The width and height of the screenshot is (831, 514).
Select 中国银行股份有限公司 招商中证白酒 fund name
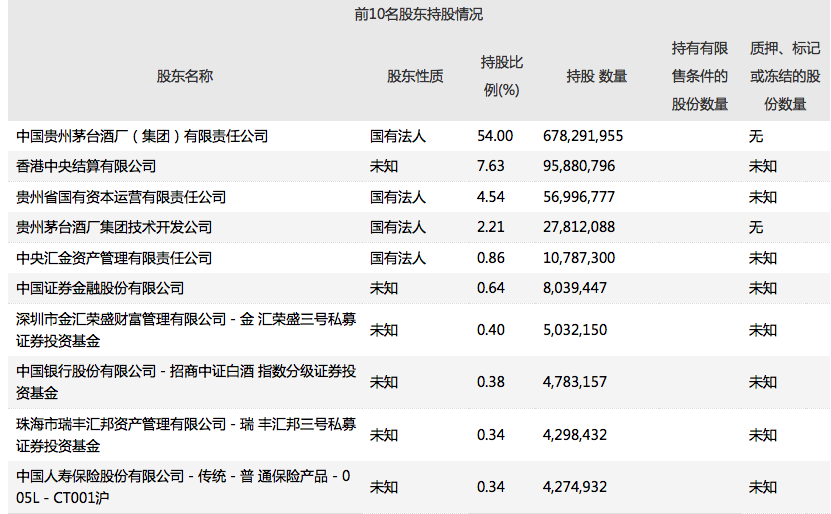point(186,382)
